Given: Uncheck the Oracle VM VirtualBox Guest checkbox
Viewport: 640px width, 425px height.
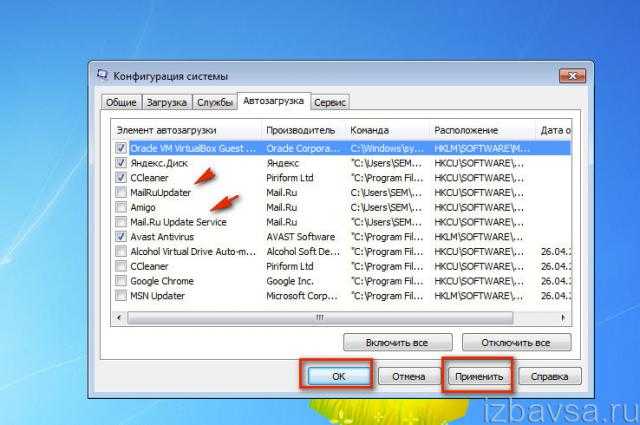Looking at the screenshot, I should tap(121, 148).
